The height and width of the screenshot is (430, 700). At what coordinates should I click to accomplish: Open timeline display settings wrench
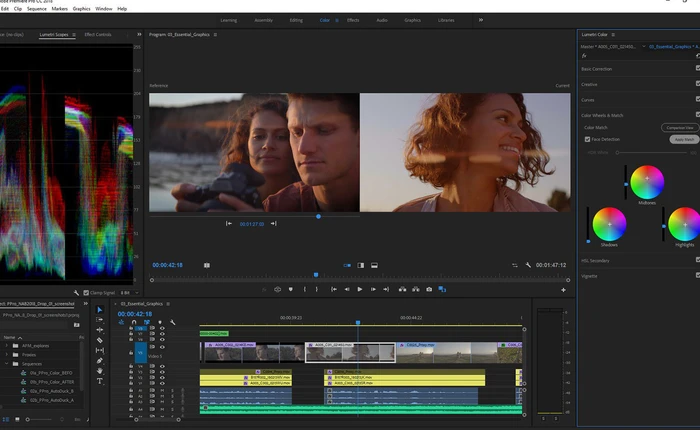[173, 322]
